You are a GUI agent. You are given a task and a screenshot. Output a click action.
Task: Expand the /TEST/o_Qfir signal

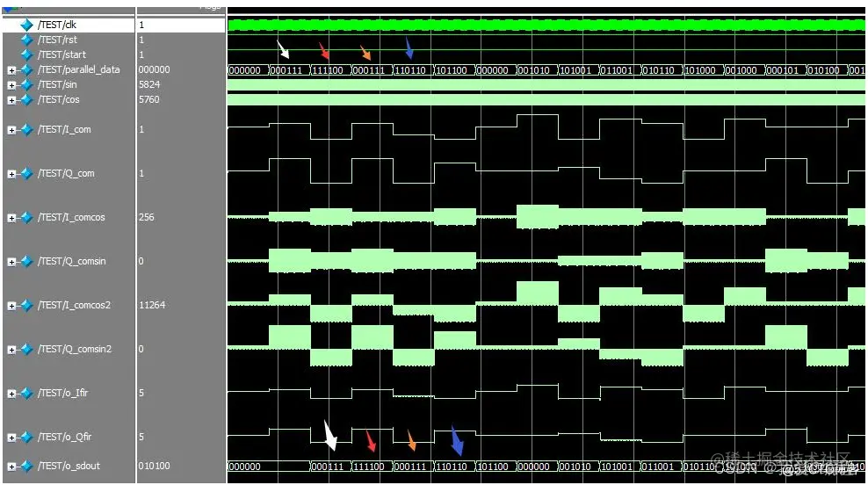tap(11, 438)
